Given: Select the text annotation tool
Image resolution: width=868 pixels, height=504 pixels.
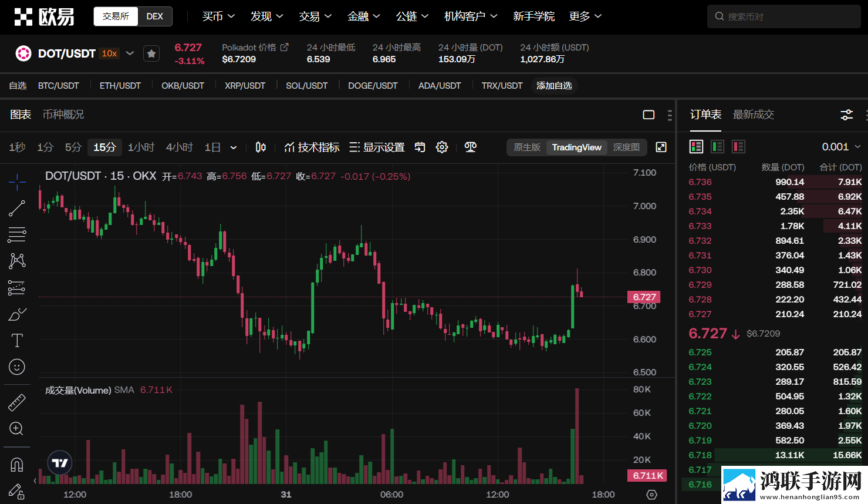Looking at the screenshot, I should pos(17,340).
